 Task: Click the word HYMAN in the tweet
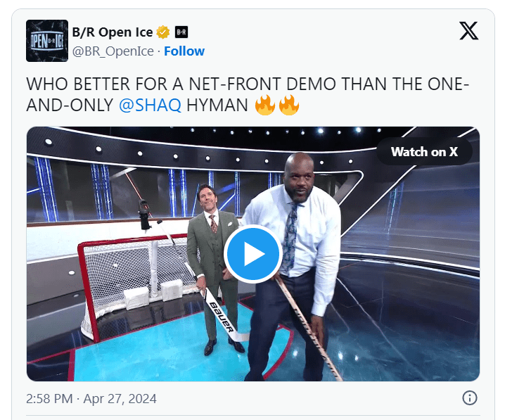tap(217, 106)
